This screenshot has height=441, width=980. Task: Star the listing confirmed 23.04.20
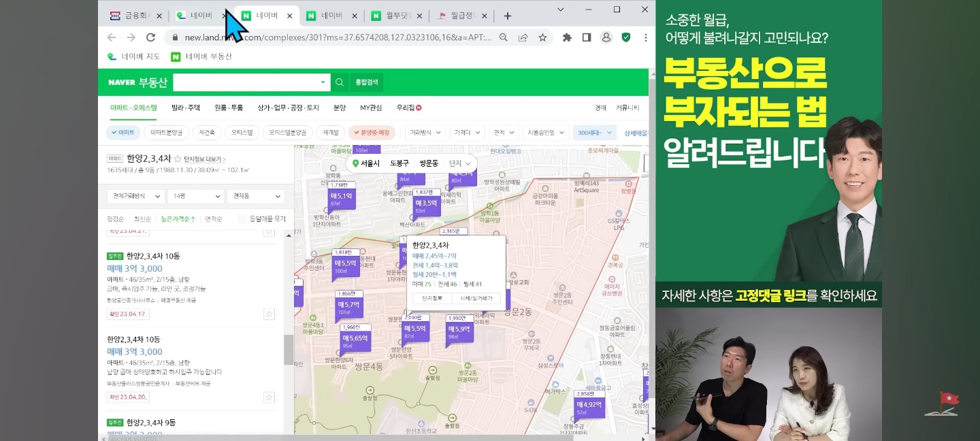pos(269,397)
